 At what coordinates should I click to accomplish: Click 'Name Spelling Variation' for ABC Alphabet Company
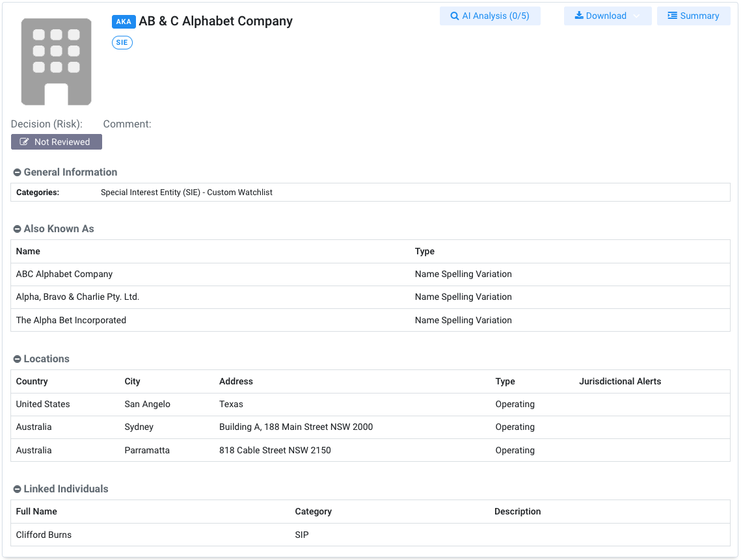click(x=463, y=274)
